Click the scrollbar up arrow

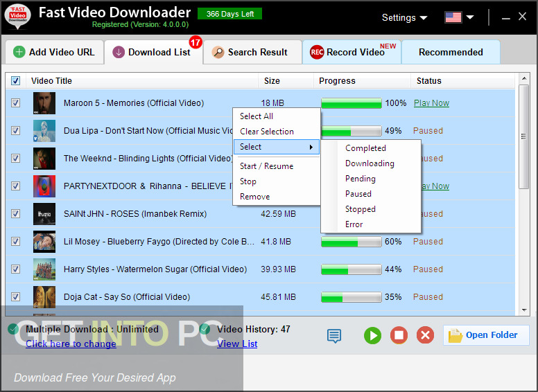click(x=524, y=78)
